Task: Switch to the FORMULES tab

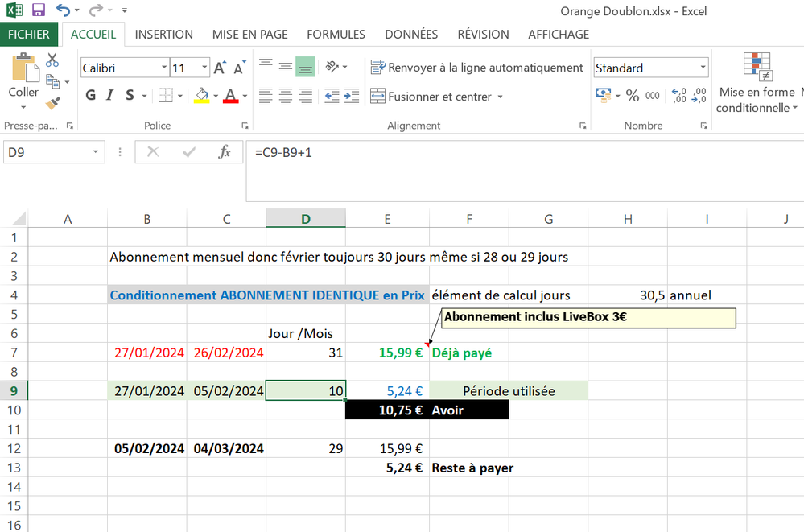Action: (x=336, y=35)
